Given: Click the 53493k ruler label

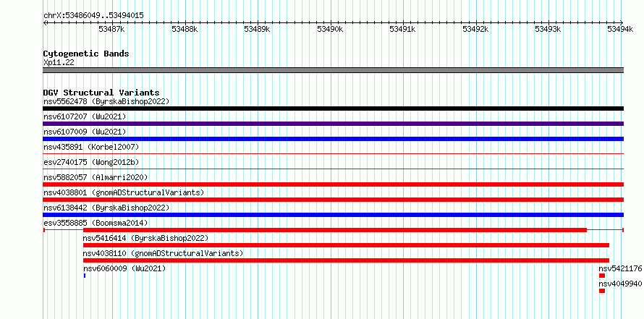Looking at the screenshot, I should [x=548, y=29].
